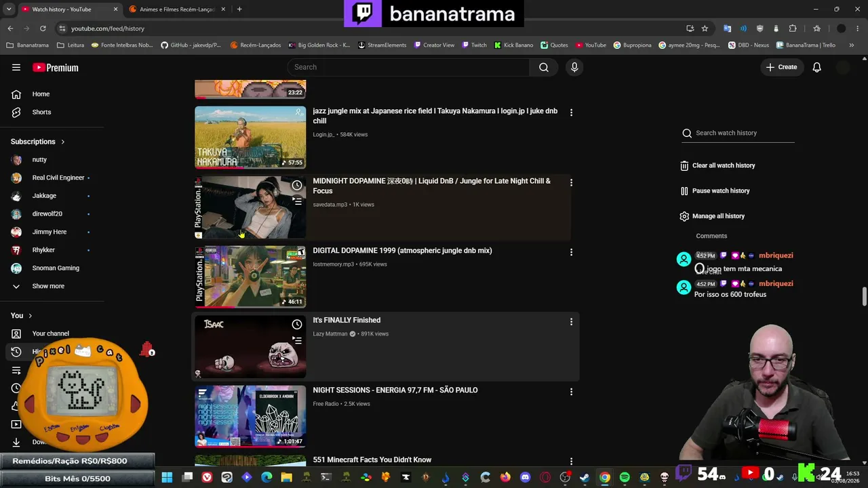The image size is (868, 488).
Task: Open the Windows Start menu
Action: pos(167,477)
